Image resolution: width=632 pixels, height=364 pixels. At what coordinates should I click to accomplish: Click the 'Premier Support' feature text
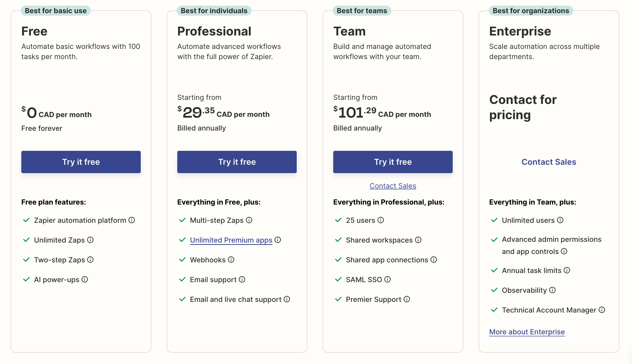pos(374,299)
